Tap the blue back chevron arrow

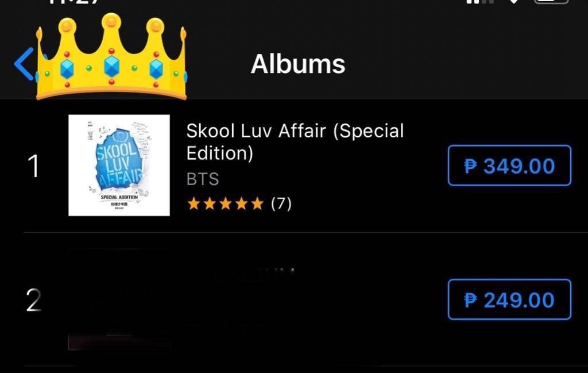(x=24, y=64)
